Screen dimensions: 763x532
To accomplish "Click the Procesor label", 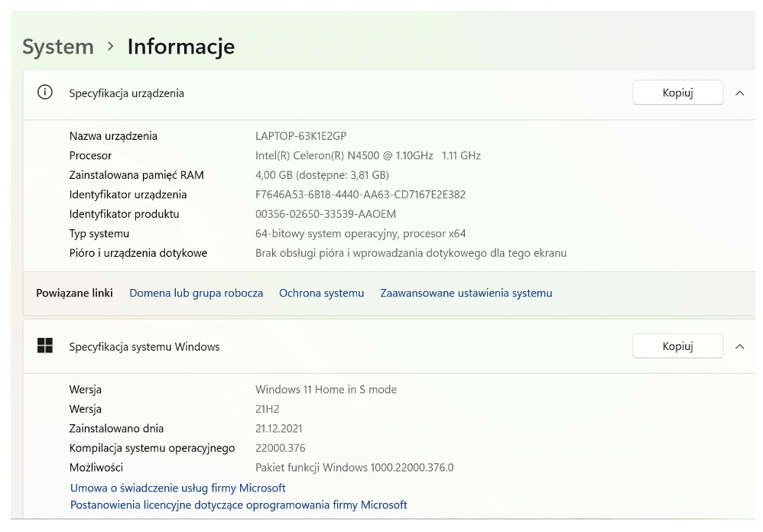I will pos(90,155).
